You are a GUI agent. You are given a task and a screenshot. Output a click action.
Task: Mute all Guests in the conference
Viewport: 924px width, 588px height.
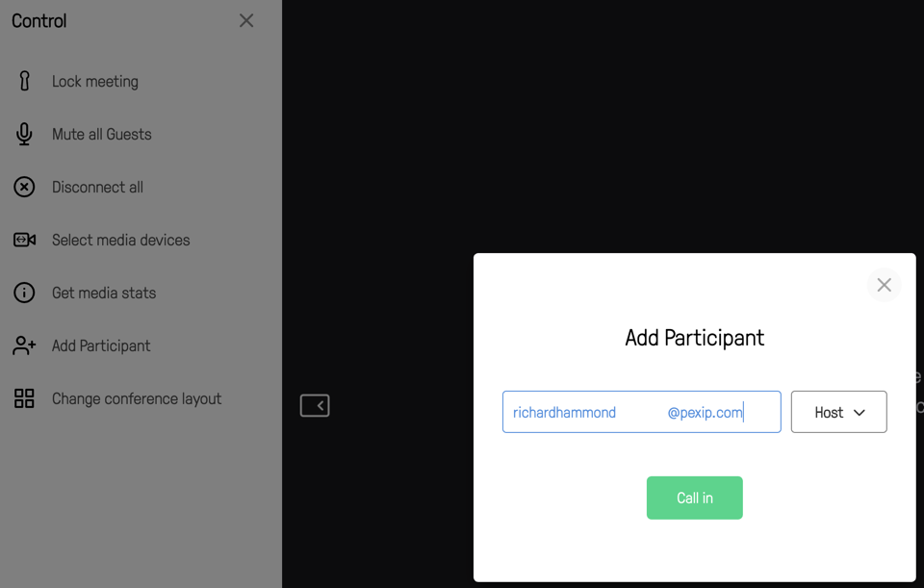click(103, 134)
